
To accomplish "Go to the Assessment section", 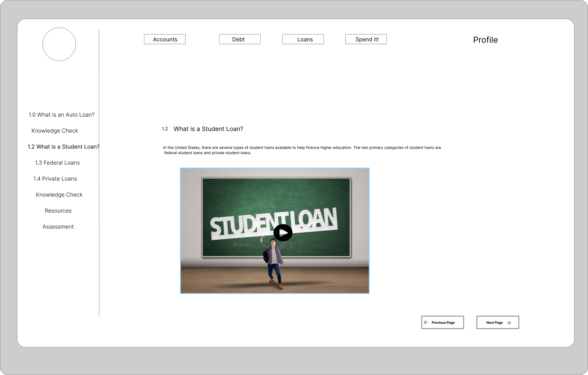I will pos(58,227).
